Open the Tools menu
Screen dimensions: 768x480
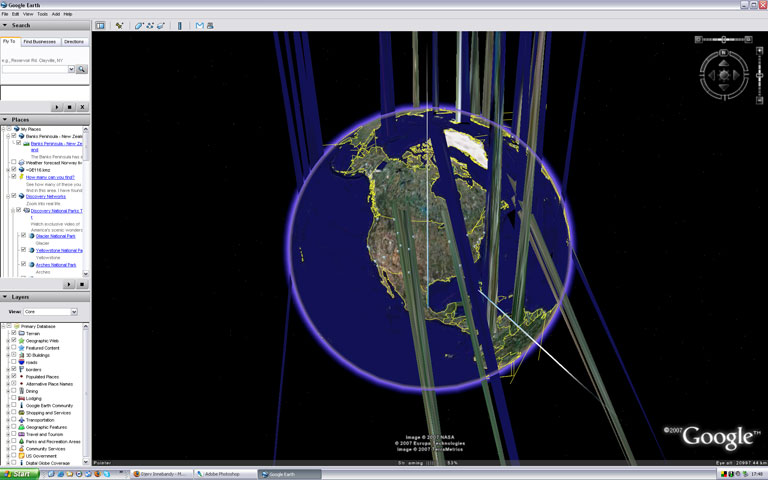pos(43,14)
